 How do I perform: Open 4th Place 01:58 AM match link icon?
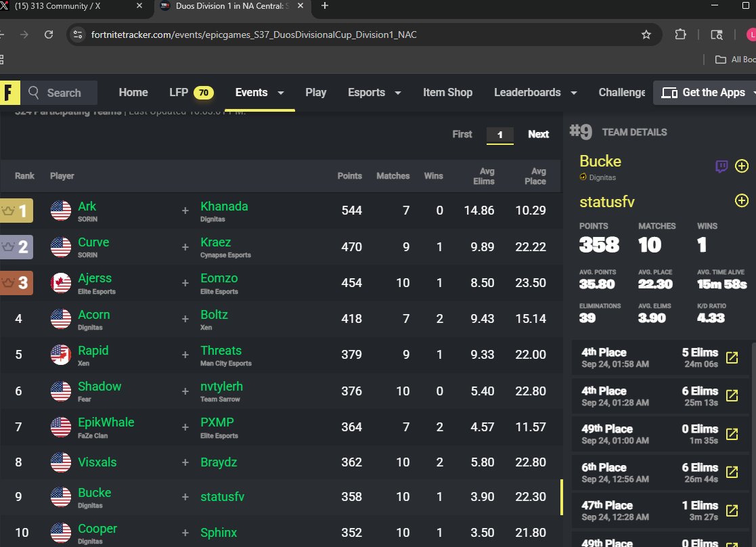click(732, 357)
